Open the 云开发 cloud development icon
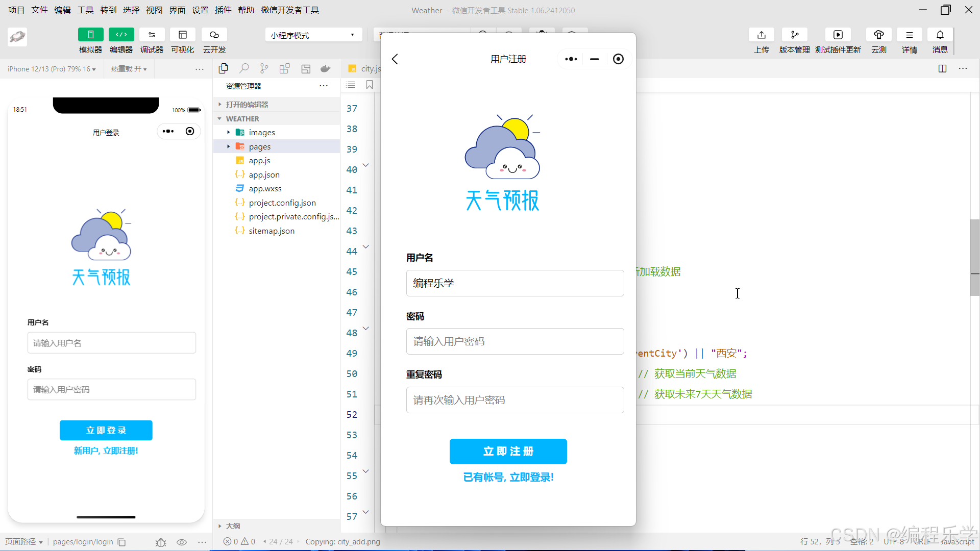Image resolution: width=980 pixels, height=551 pixels. [x=214, y=35]
